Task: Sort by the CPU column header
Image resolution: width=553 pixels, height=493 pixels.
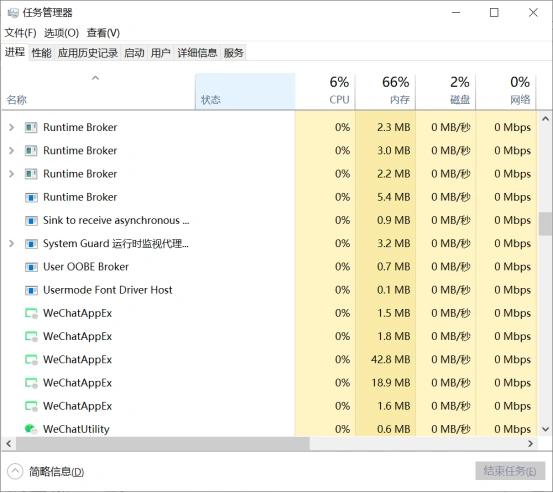Action: click(x=325, y=91)
